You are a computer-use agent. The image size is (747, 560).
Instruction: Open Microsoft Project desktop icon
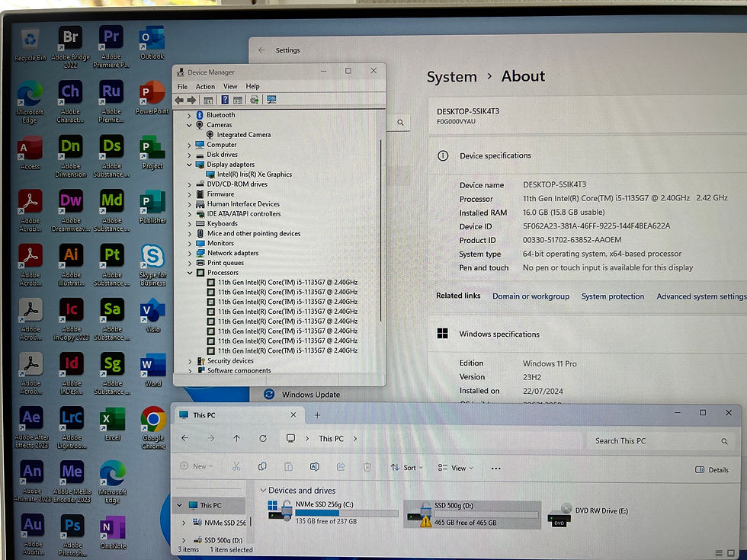[152, 152]
